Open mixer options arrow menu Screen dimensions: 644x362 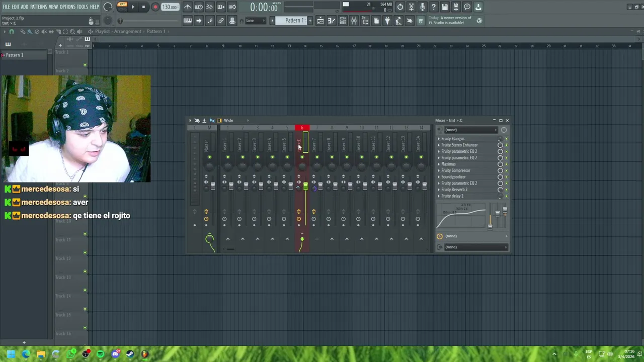click(x=190, y=121)
